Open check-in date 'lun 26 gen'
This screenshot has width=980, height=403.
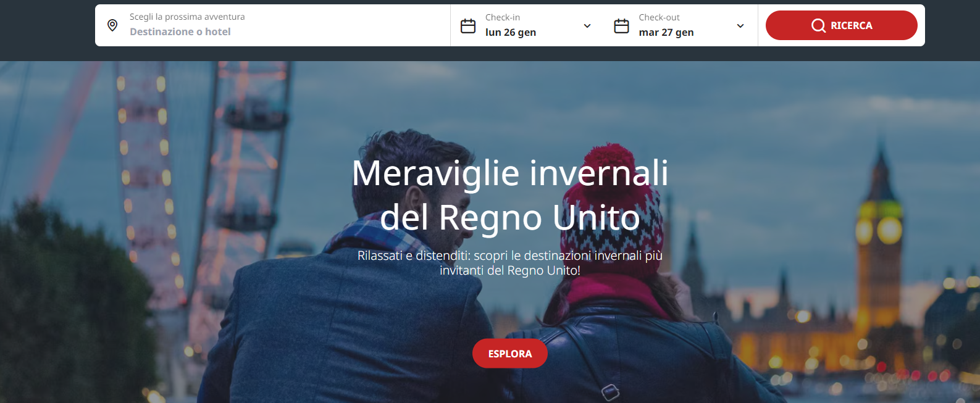511,33
